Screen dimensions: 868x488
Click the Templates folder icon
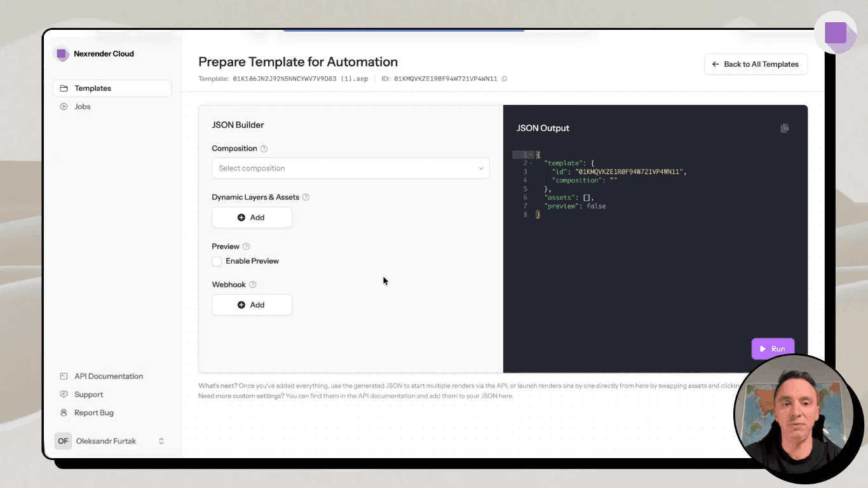click(x=64, y=88)
